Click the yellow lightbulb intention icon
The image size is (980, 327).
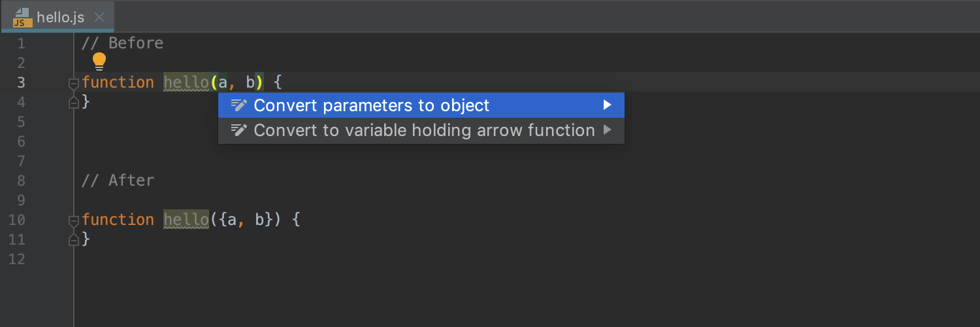[x=99, y=61]
